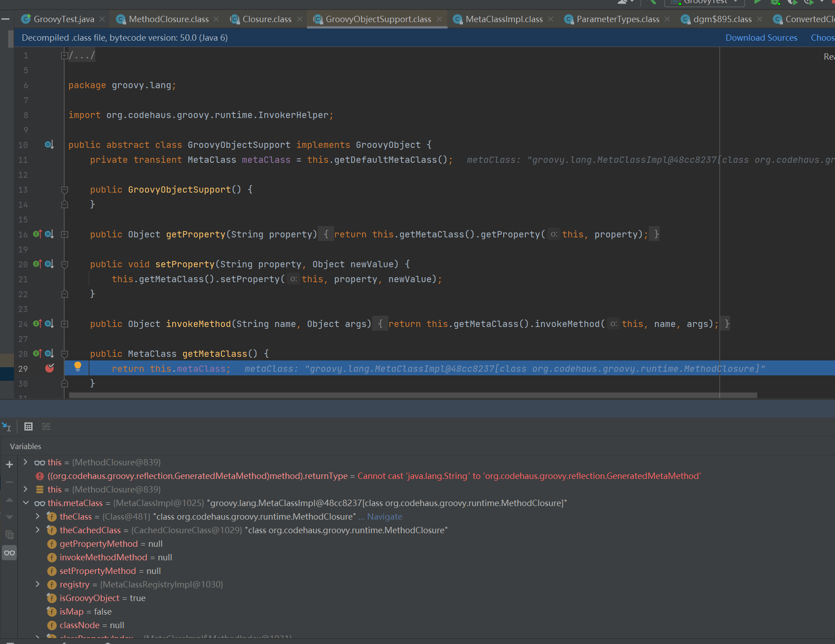
Task: Expand the first 'this' watch entry
Action: 26,462
